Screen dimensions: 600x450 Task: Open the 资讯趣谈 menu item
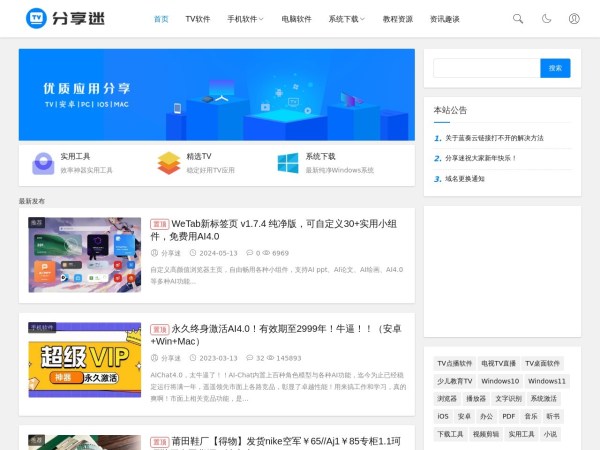pos(445,19)
